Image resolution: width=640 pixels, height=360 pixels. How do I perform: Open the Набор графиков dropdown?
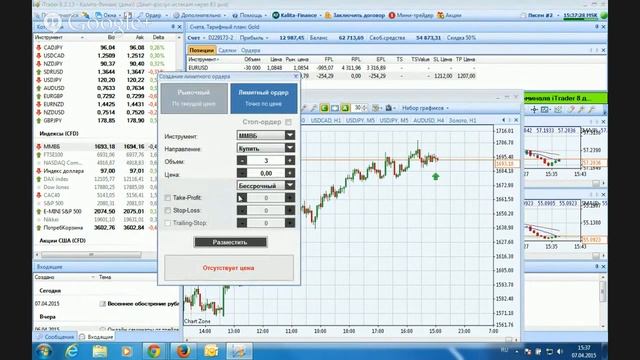coord(425,108)
